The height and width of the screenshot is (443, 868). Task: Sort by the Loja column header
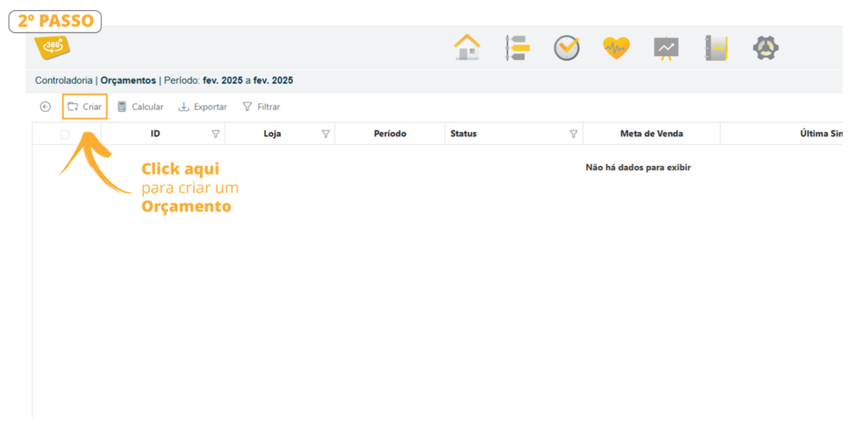pyautogui.click(x=272, y=134)
